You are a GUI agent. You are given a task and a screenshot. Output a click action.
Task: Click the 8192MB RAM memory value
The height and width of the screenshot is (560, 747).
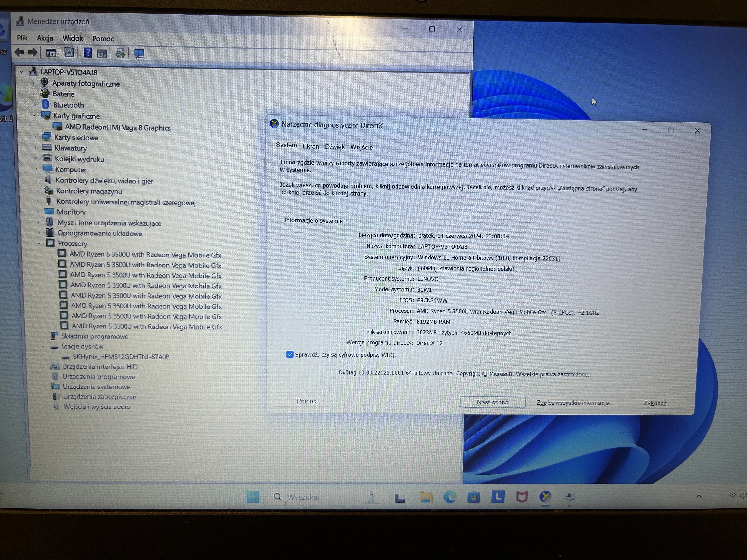[433, 322]
